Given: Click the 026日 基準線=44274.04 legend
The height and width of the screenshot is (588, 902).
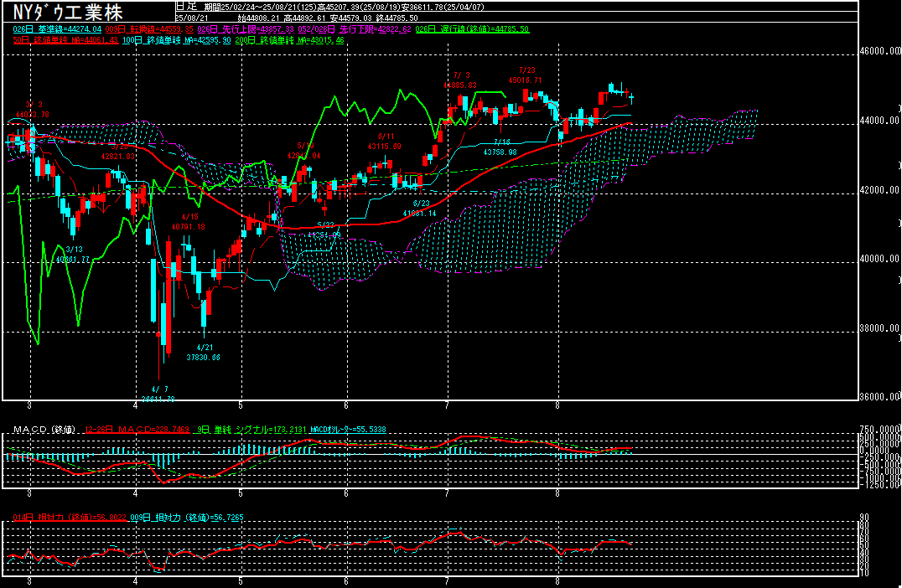Looking at the screenshot, I should (x=57, y=29).
